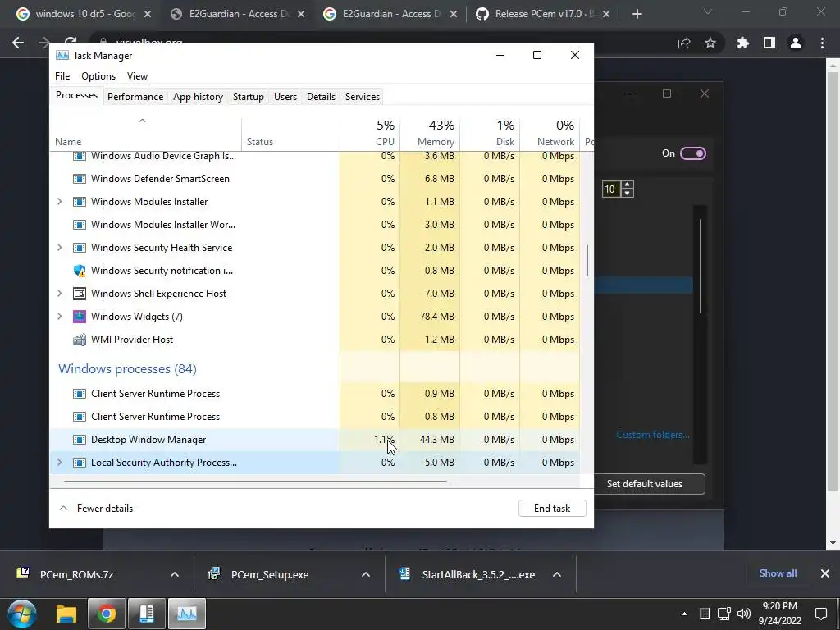Click the Task Manager vertical scrollbar thumb

pyautogui.click(x=587, y=260)
